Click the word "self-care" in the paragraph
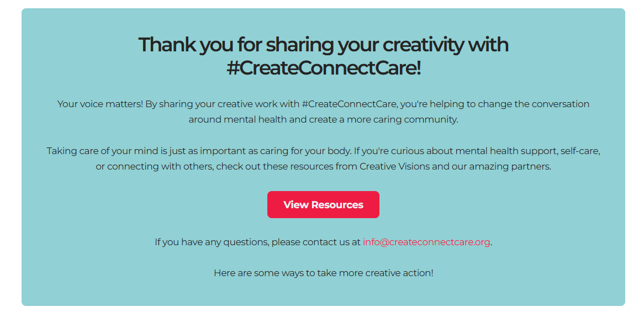644x317 pixels. (x=580, y=151)
